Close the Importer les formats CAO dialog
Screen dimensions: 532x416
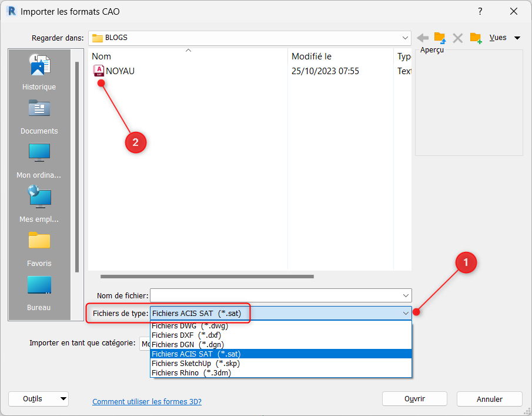[514, 11]
